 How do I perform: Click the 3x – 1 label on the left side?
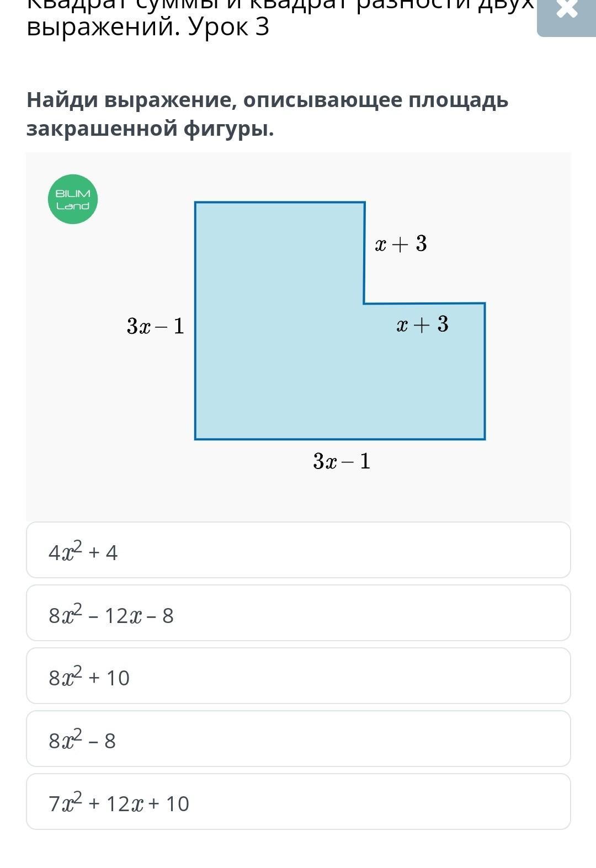tap(156, 326)
